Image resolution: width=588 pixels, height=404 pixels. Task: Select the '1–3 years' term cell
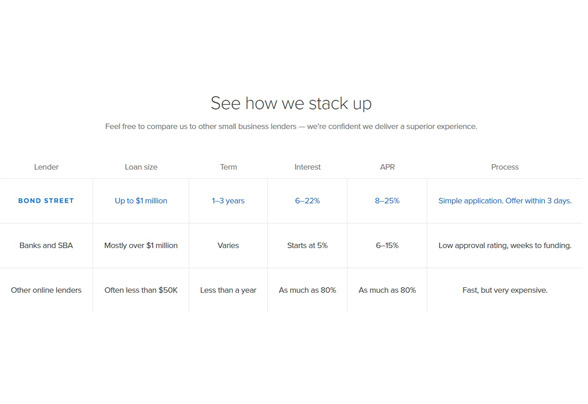click(228, 201)
